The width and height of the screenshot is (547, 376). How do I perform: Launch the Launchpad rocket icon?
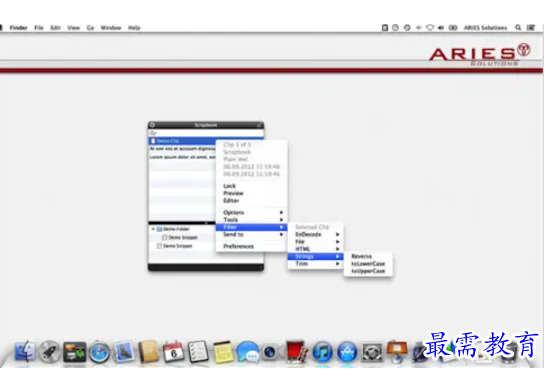tap(50, 351)
